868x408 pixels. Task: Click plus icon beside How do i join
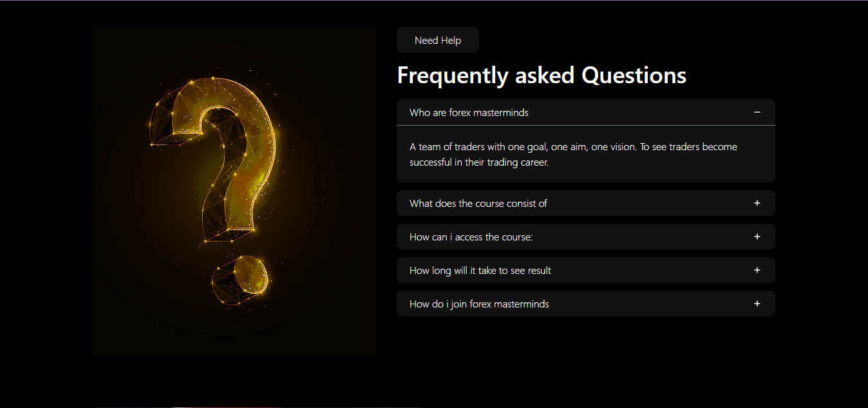(x=757, y=304)
